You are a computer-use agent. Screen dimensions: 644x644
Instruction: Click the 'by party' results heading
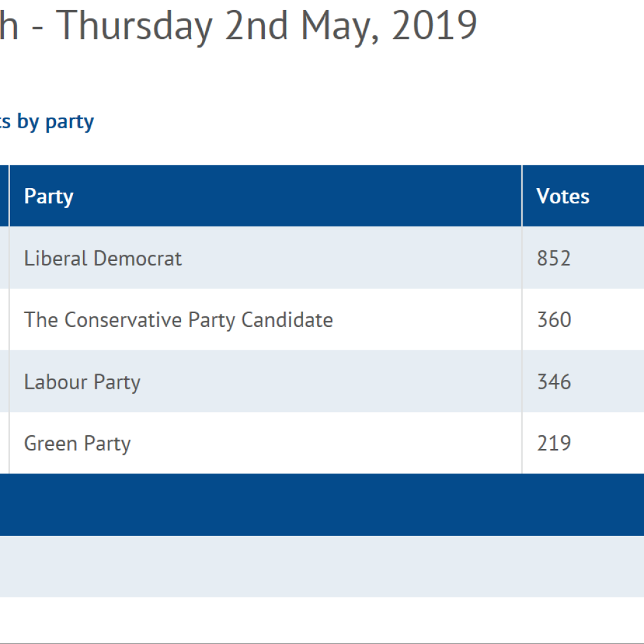point(47,122)
